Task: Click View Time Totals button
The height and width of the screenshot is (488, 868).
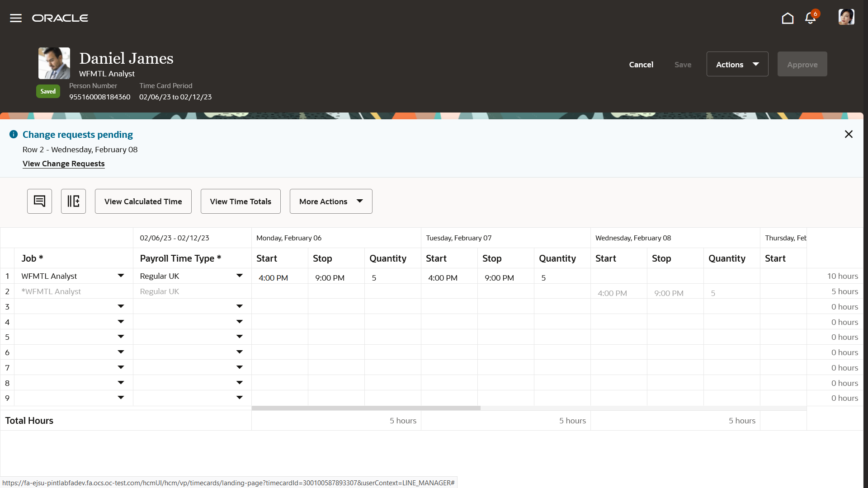Action: point(241,202)
